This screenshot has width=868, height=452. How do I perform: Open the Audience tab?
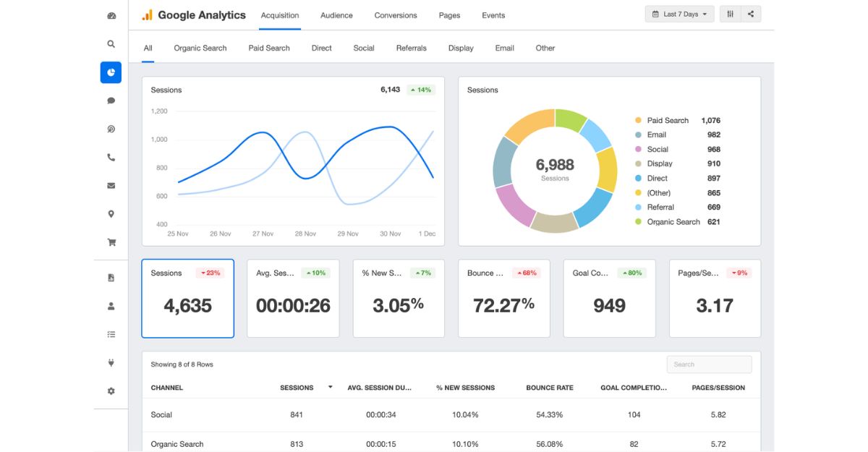336,15
